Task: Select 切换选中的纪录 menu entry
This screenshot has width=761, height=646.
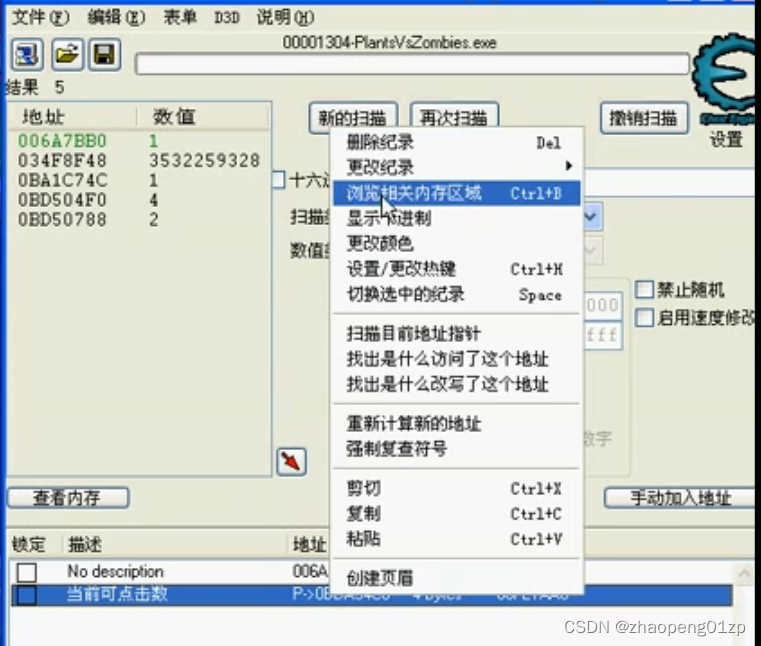Action: (457, 294)
